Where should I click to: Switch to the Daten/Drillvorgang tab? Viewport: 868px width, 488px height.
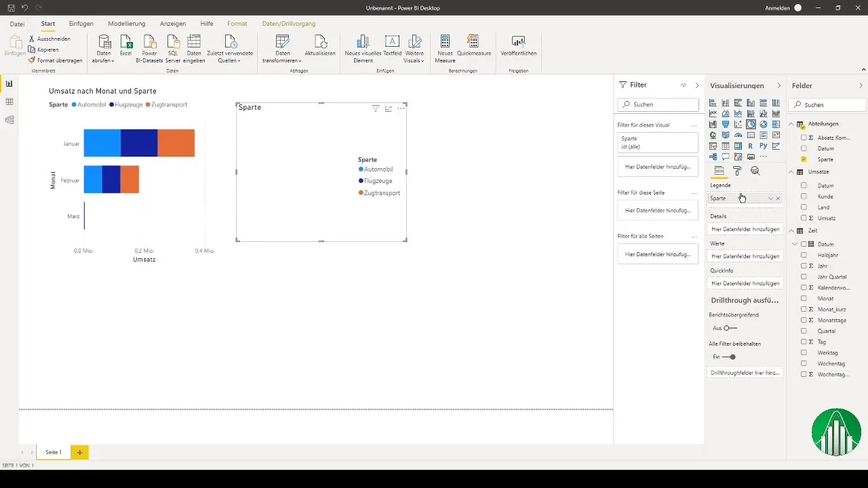pos(289,24)
